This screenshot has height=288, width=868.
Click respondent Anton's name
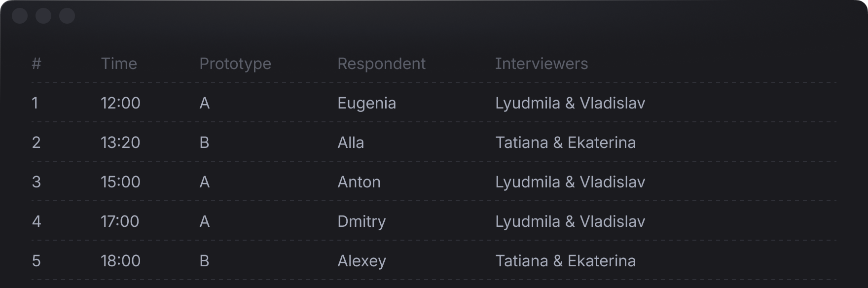pyautogui.click(x=359, y=182)
